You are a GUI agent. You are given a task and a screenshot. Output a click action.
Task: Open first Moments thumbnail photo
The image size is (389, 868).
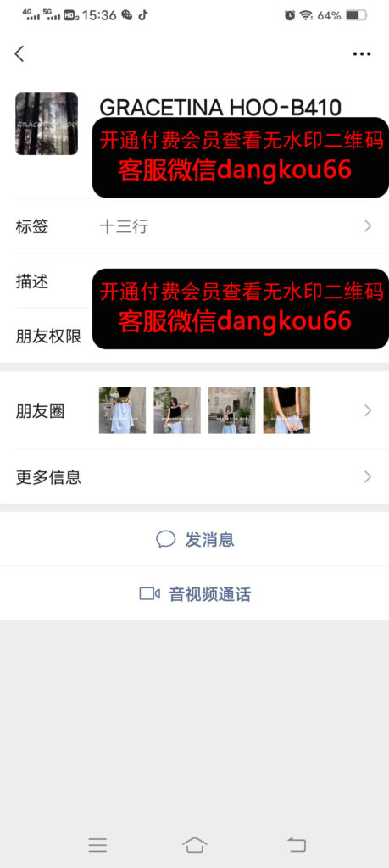coord(122,410)
